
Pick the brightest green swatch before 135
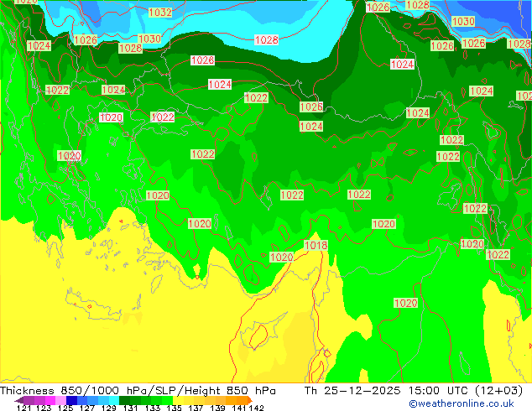167,400
